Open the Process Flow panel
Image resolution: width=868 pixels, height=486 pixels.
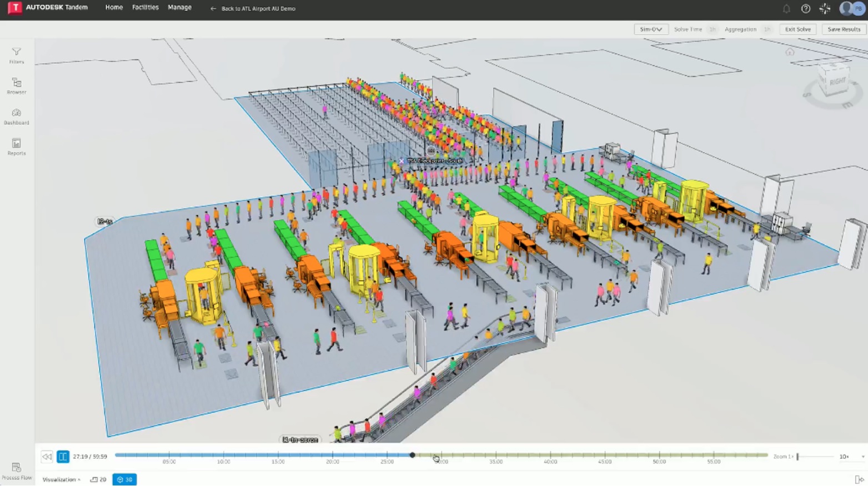coord(16,472)
